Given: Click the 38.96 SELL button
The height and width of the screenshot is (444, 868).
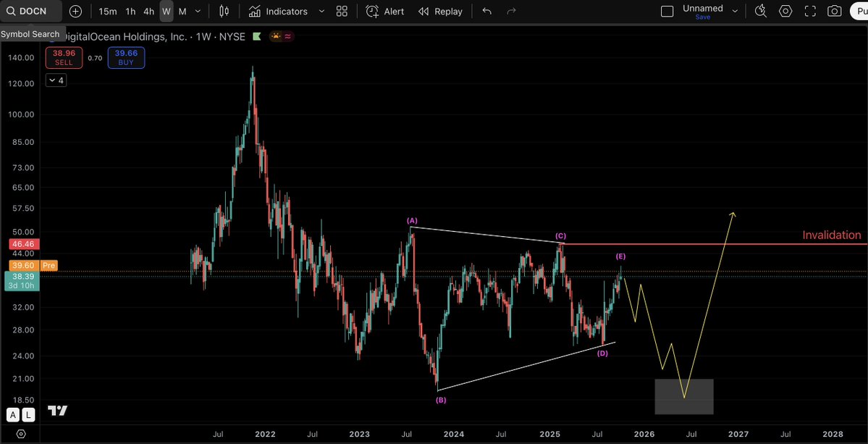Looking at the screenshot, I should [64, 57].
